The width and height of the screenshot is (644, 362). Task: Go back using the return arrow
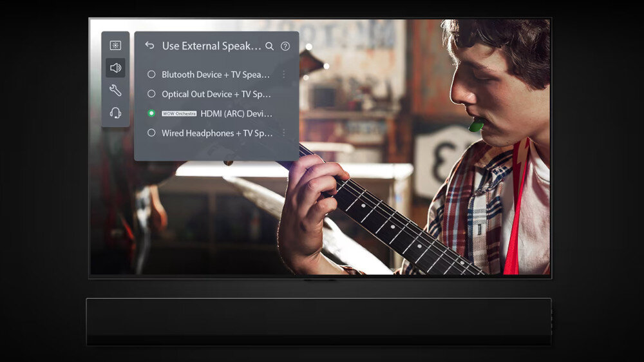point(149,46)
